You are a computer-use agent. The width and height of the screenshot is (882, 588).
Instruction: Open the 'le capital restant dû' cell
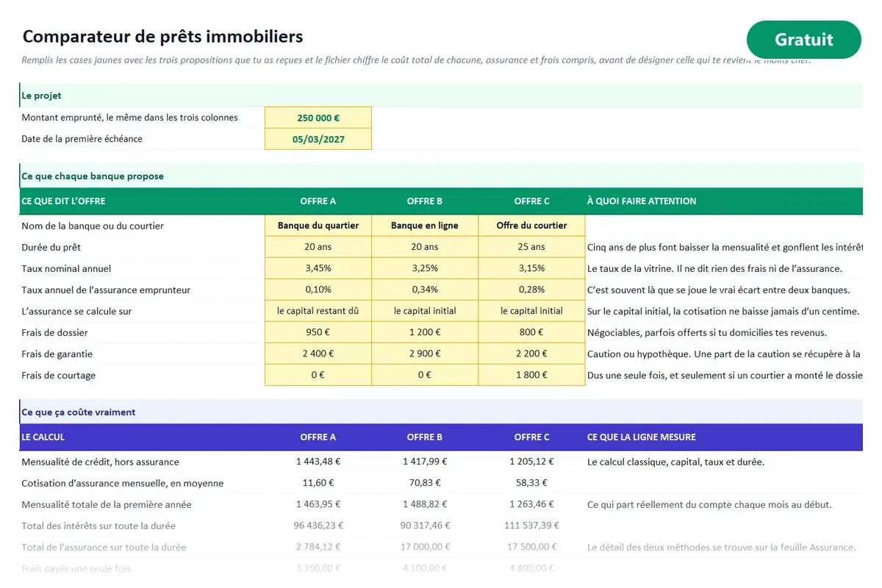(x=318, y=311)
